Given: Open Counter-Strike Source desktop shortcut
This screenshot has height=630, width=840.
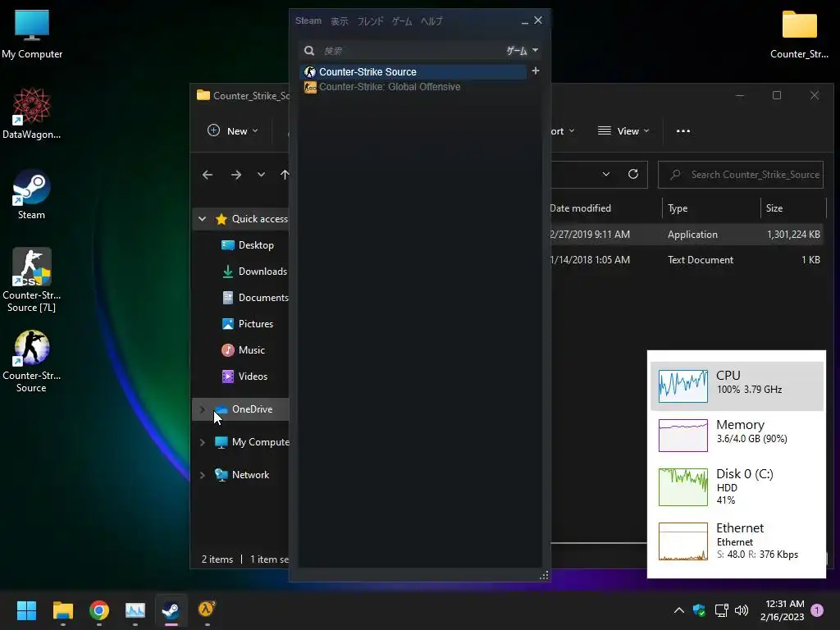Looking at the screenshot, I should [x=32, y=361].
